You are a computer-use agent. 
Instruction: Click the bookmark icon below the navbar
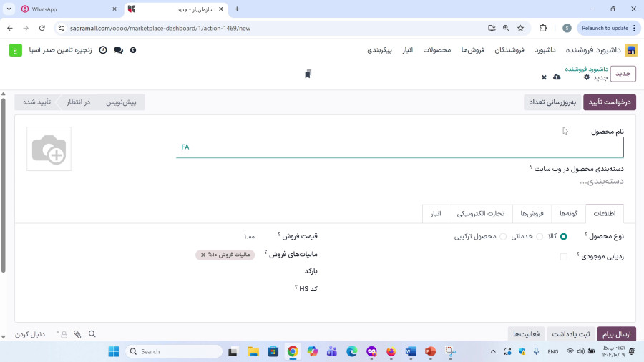[x=308, y=74]
